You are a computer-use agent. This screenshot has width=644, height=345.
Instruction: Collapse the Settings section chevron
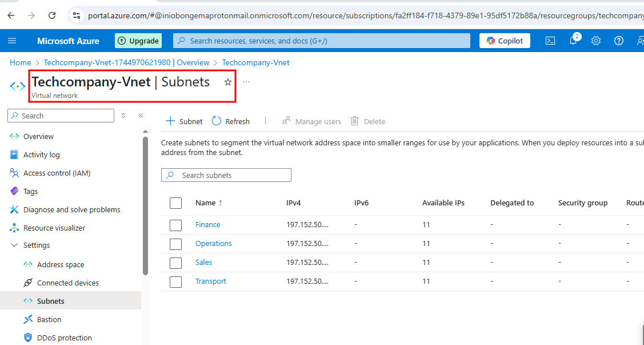(x=14, y=245)
